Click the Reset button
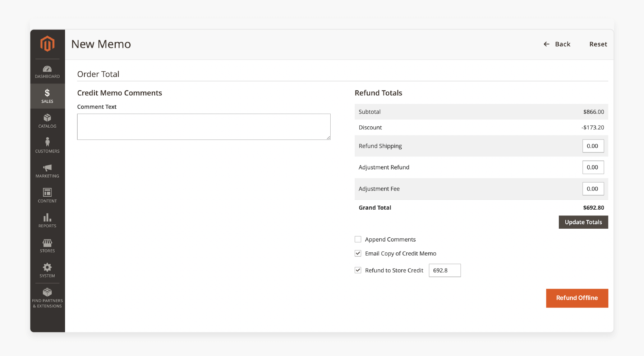 tap(598, 44)
